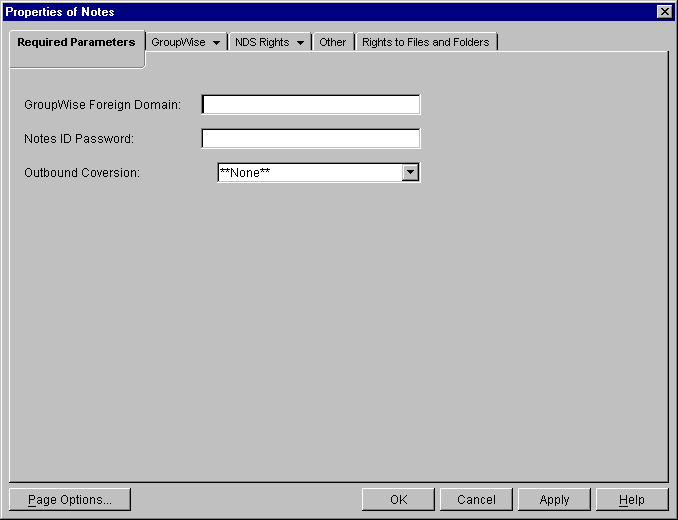Viewport: 678px width, 520px height.
Task: Expand the GroupWise tab dropdown arrow
Action: tap(216, 43)
